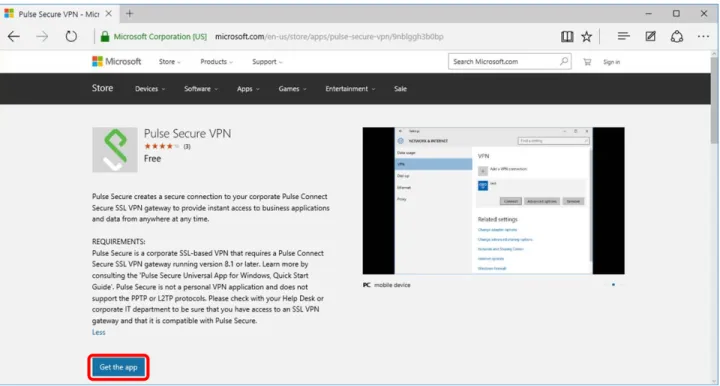The width and height of the screenshot is (720, 386).
Task: Maximize the Edge browser window
Action: click(x=676, y=14)
